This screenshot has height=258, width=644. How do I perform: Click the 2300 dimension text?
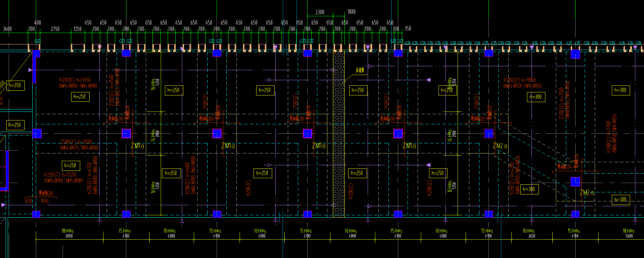click(320, 12)
